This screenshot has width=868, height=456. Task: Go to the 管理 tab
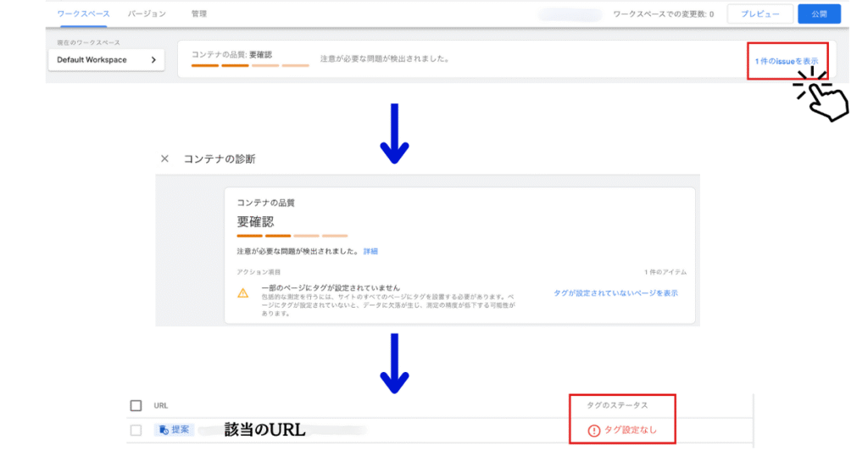199,14
